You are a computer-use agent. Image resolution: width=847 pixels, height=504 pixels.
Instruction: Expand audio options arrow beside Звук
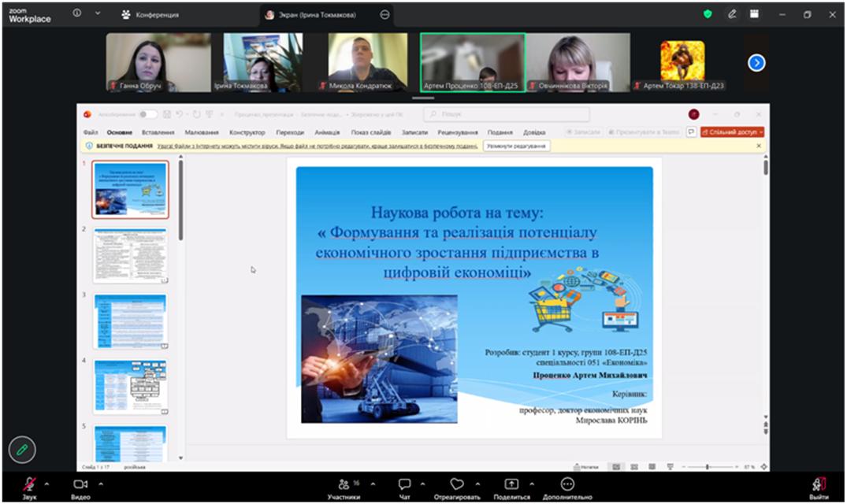[46, 484]
